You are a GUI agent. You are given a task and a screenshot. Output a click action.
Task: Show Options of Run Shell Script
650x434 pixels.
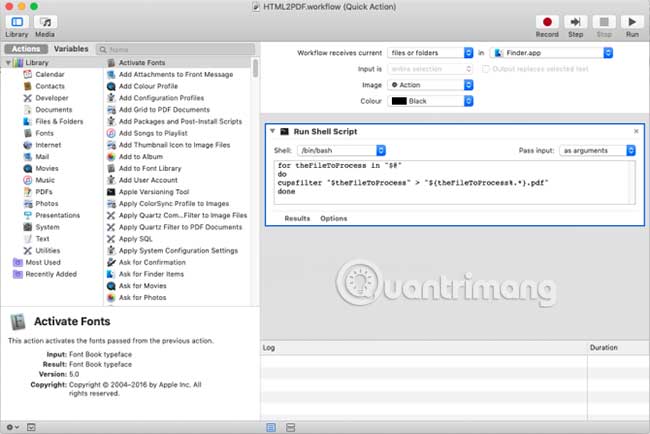333,218
